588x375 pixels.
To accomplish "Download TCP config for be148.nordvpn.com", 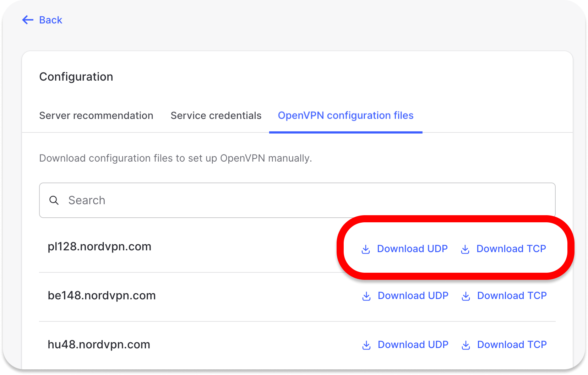I will tap(512, 295).
